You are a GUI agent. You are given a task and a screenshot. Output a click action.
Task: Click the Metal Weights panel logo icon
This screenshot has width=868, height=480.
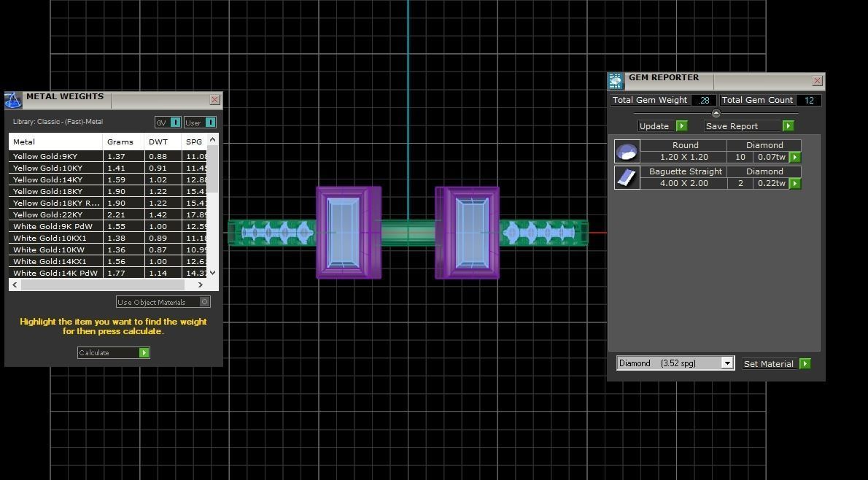[x=13, y=100]
